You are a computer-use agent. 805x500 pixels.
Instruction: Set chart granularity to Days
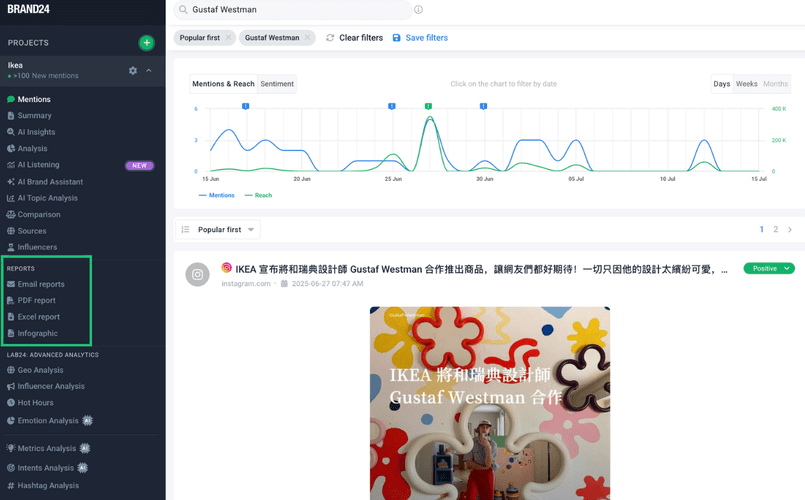(721, 84)
